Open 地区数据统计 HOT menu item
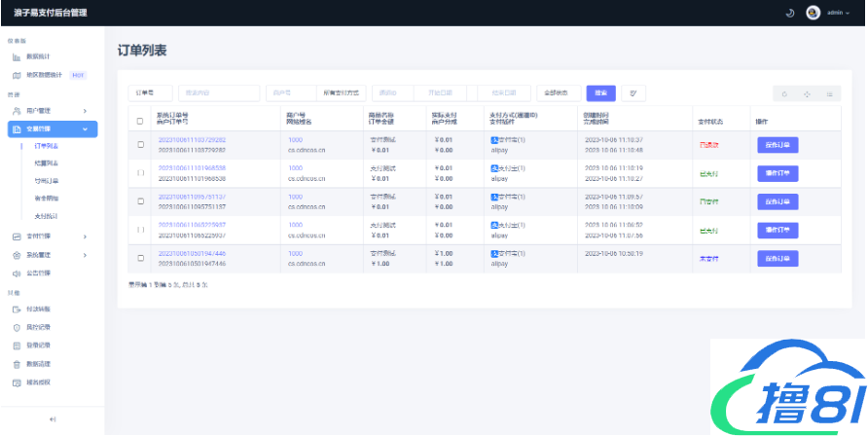868x436 pixels. coord(52,75)
